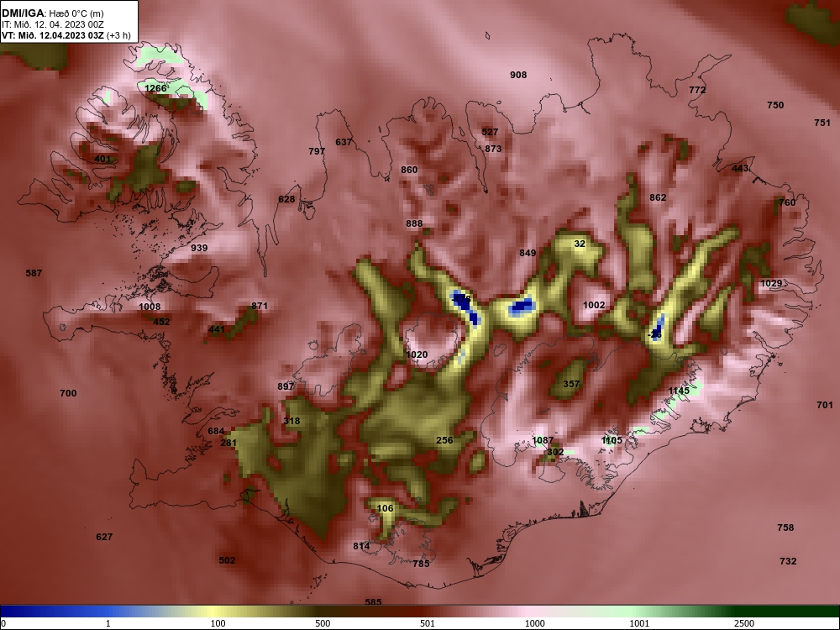The image size is (840, 630).
Task: Click the 502 offshore map value
Action: click(227, 560)
